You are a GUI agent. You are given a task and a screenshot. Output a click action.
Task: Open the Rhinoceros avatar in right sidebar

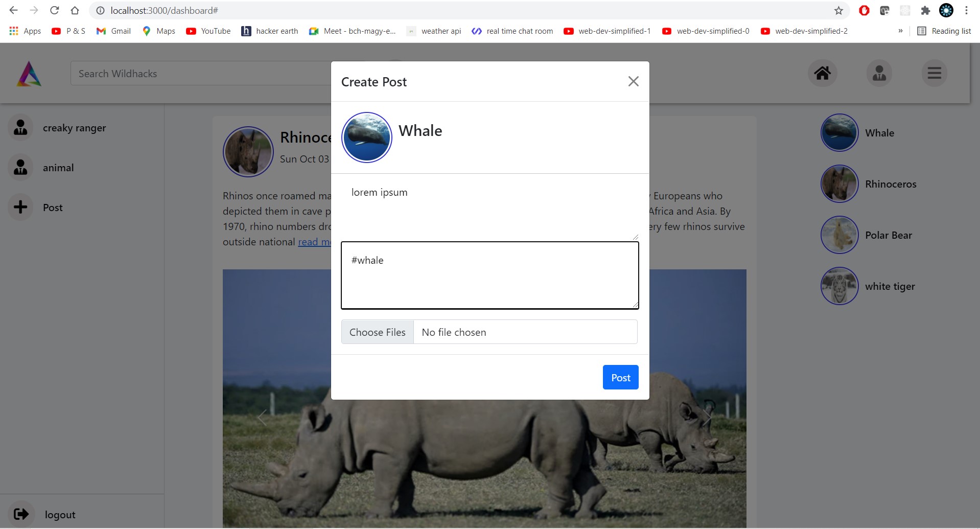point(839,184)
